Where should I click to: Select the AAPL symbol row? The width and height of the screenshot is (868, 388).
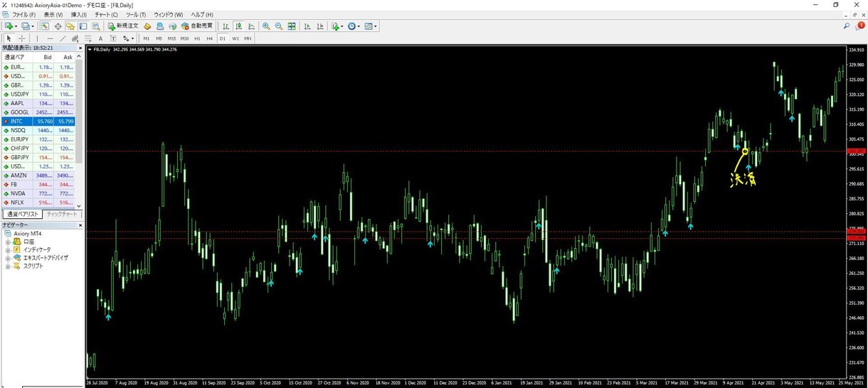38,103
